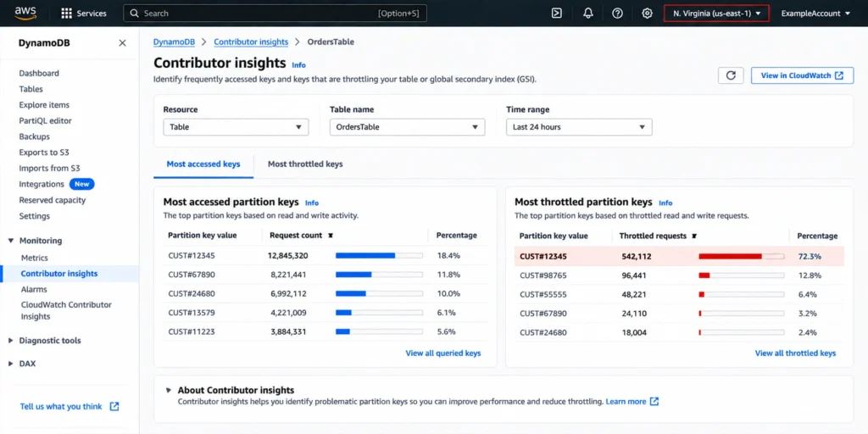Expand the Diagnostic tools section
The image size is (868, 434).
[x=10, y=341]
